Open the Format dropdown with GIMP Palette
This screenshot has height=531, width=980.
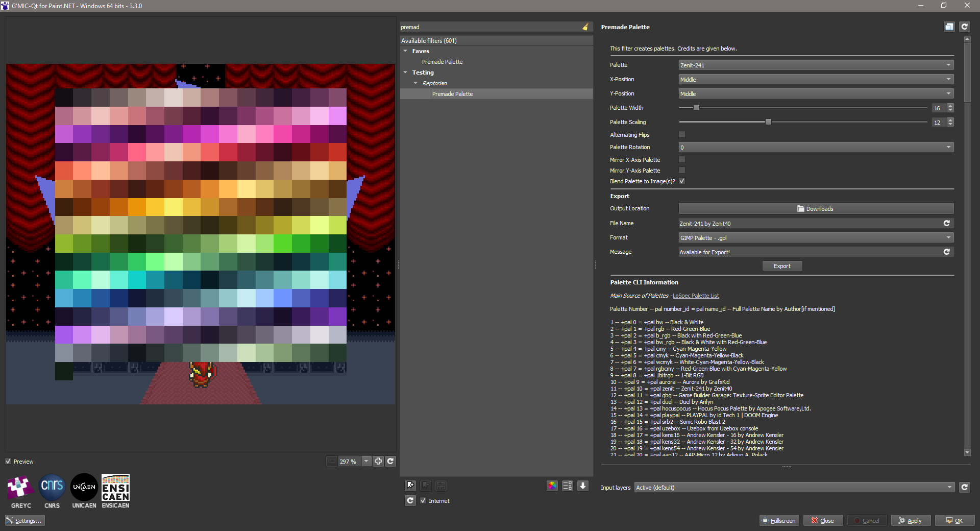point(816,237)
